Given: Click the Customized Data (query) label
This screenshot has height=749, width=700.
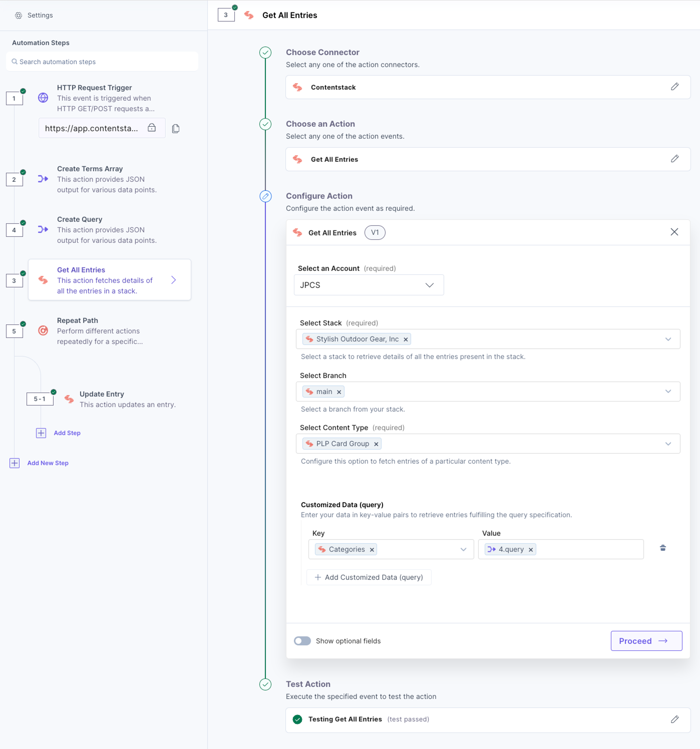Looking at the screenshot, I should (x=342, y=505).
